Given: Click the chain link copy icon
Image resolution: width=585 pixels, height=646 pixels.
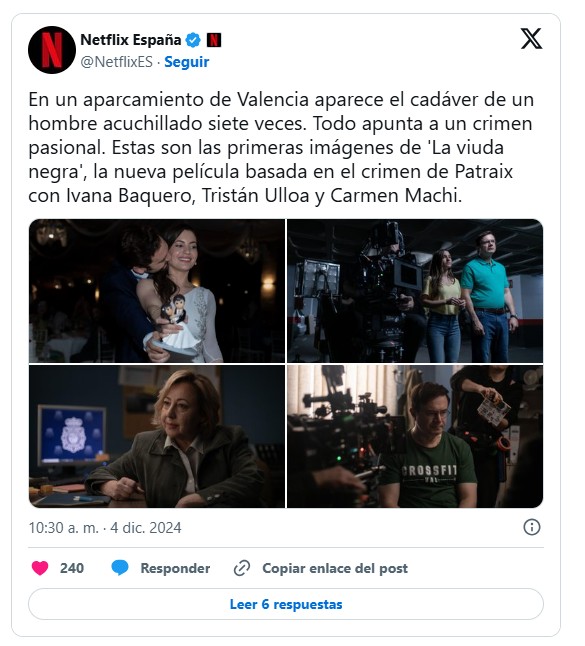Looking at the screenshot, I should 242,568.
